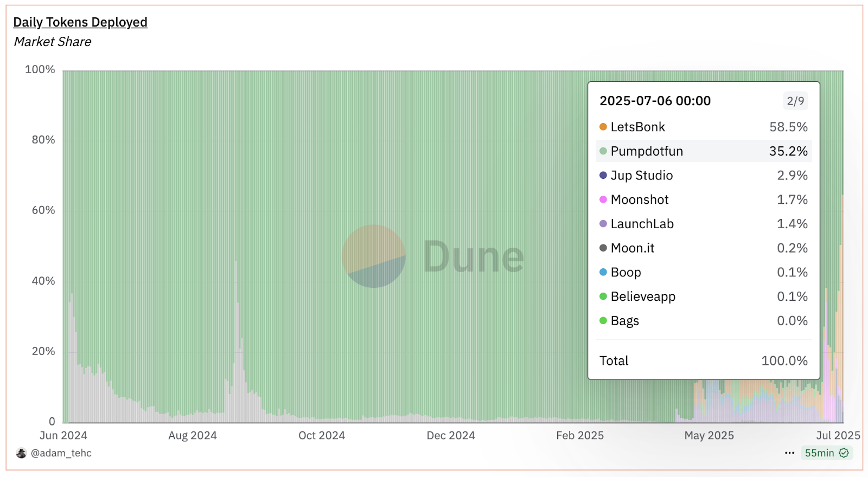Click the Moon.it gray legend dot
The height and width of the screenshot is (477, 868).
click(603, 248)
